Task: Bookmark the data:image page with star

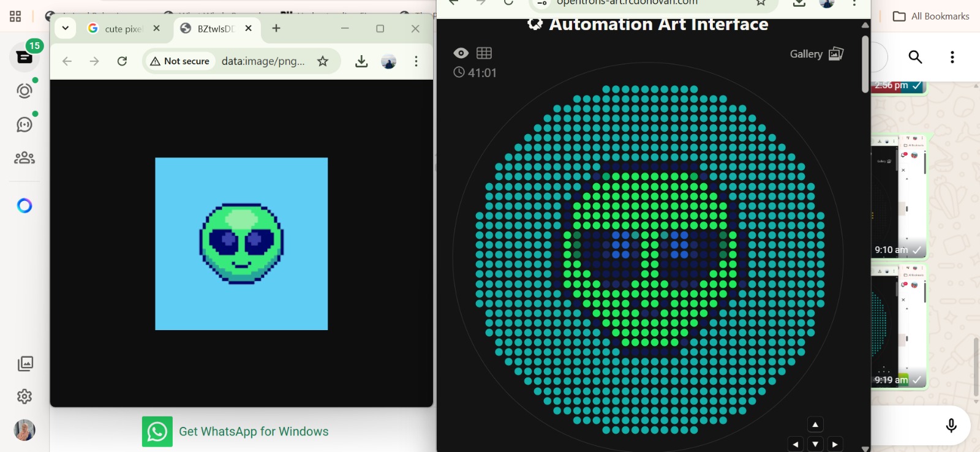Action: point(323,61)
